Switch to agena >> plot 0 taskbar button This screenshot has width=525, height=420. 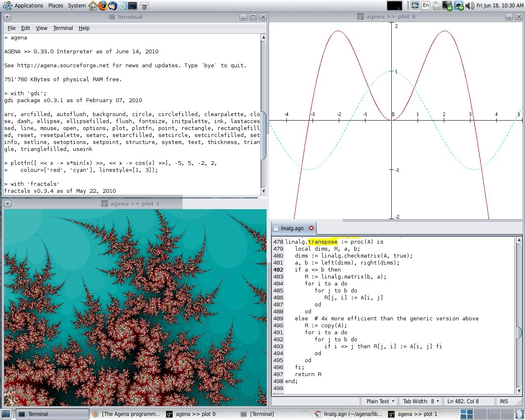coord(191,414)
